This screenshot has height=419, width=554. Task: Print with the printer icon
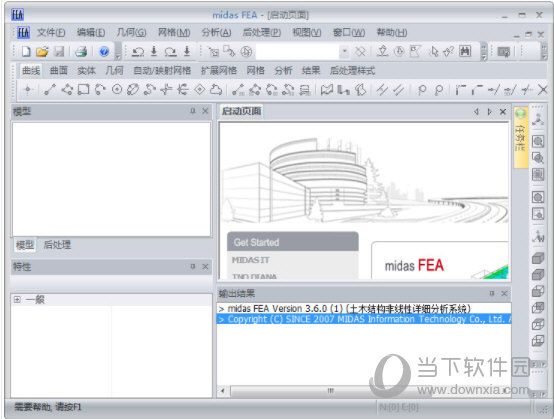tap(81, 52)
